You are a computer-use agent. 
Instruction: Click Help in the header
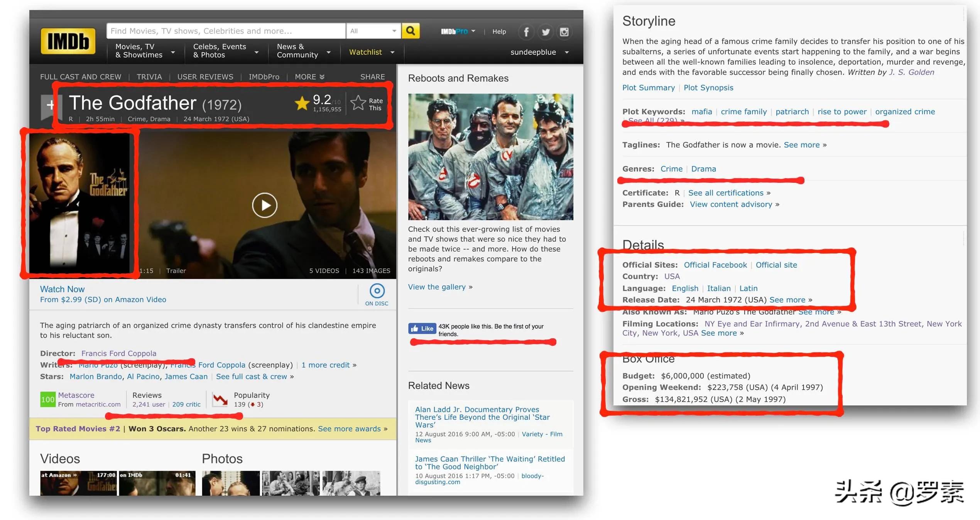[499, 32]
